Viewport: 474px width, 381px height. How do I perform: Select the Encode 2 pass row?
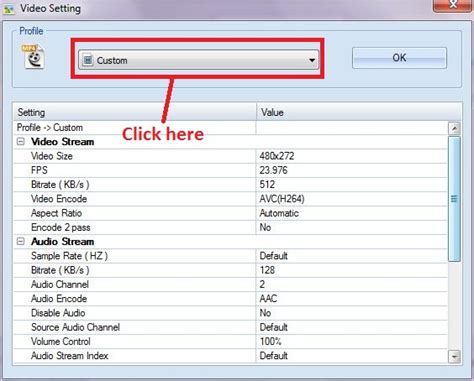(x=231, y=227)
